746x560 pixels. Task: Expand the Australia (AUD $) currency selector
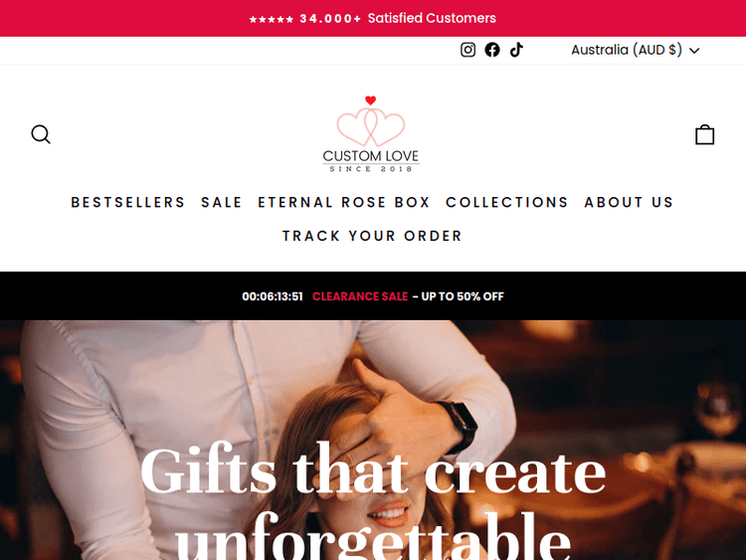point(636,50)
